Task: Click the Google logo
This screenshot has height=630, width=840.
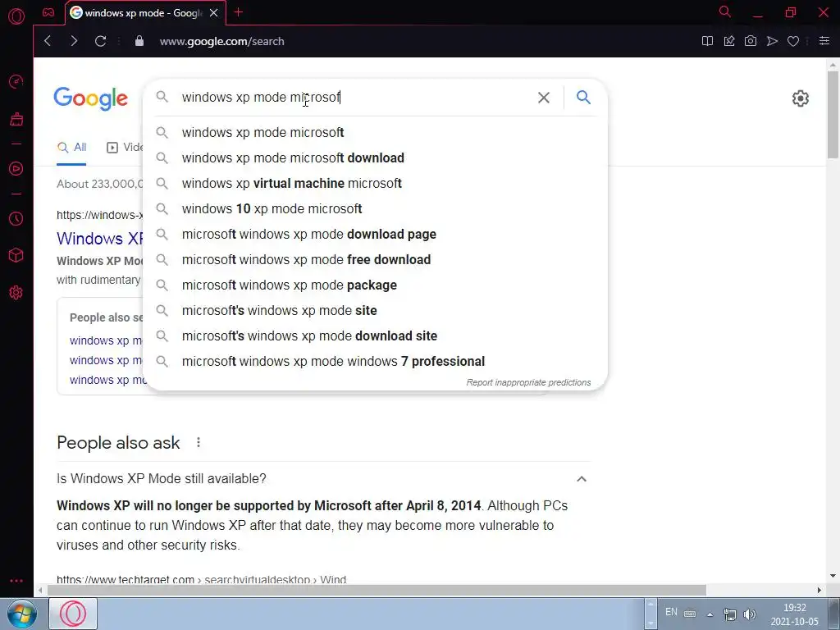Action: click(90, 98)
